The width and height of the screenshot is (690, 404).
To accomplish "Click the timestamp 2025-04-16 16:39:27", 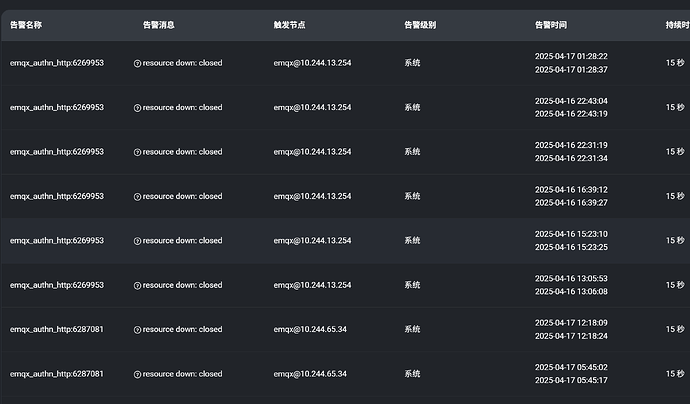I will click(571, 203).
